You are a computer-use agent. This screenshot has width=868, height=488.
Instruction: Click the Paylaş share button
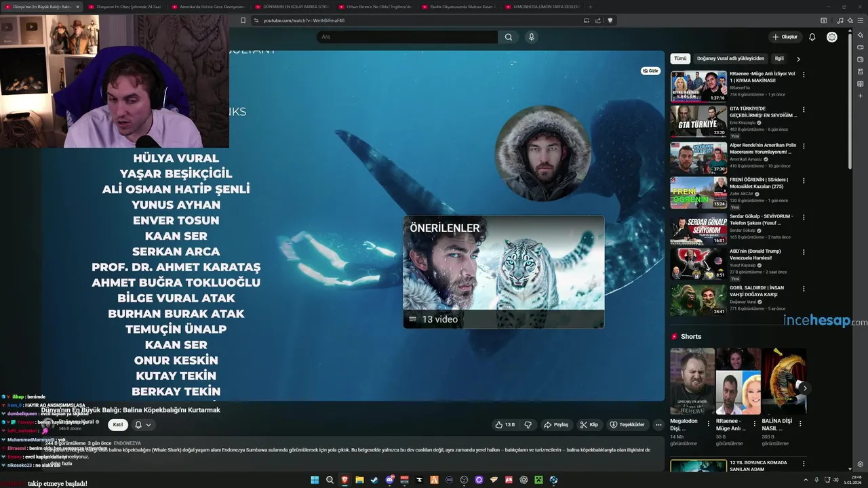coord(556,424)
